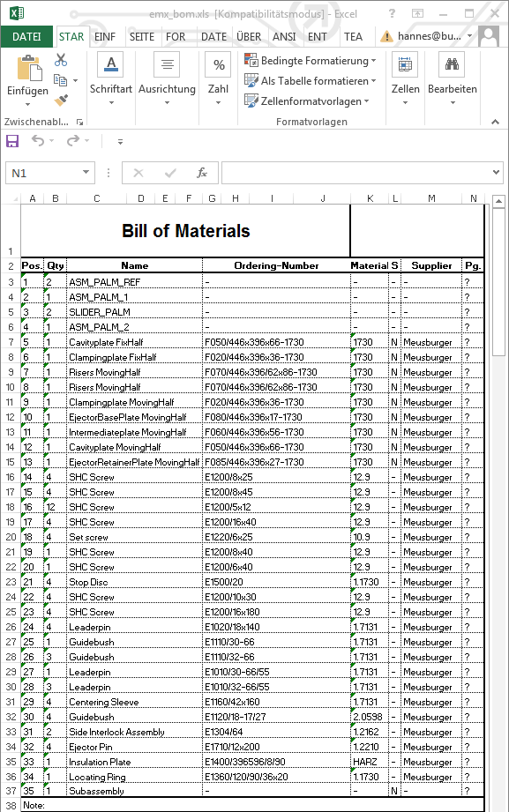Select the Side Interlock Assembly cell
The image size is (509, 812).
134,733
